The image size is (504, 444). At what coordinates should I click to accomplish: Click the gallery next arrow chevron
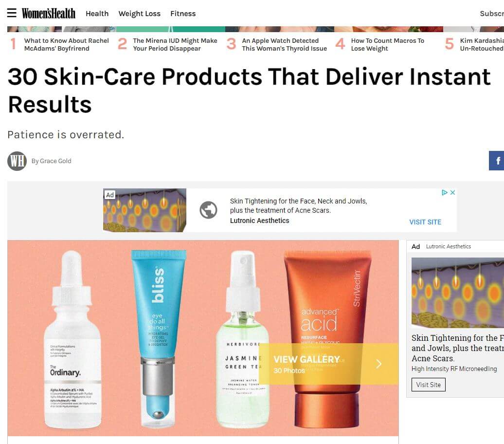click(x=378, y=364)
